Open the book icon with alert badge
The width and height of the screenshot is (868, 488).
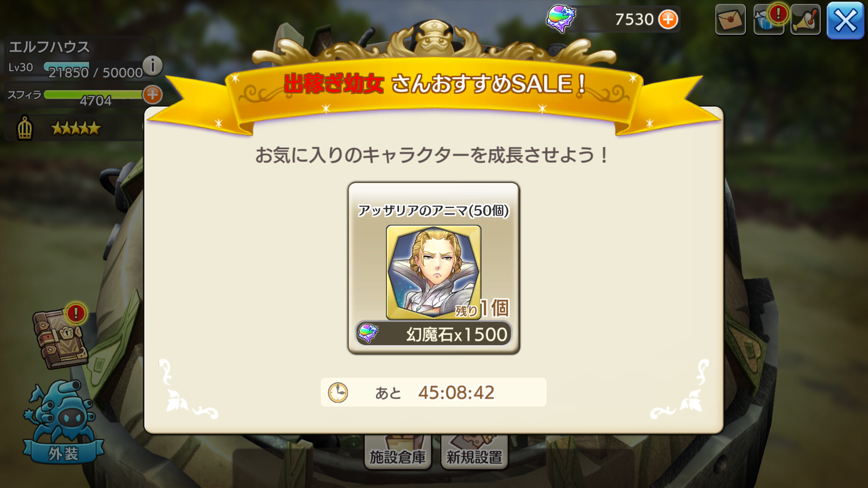[x=61, y=338]
